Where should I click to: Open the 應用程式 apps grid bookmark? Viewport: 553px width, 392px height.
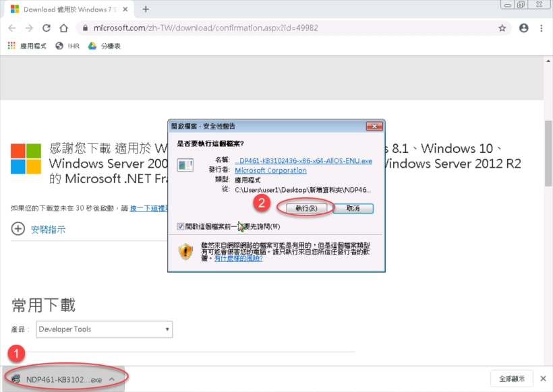(27, 46)
